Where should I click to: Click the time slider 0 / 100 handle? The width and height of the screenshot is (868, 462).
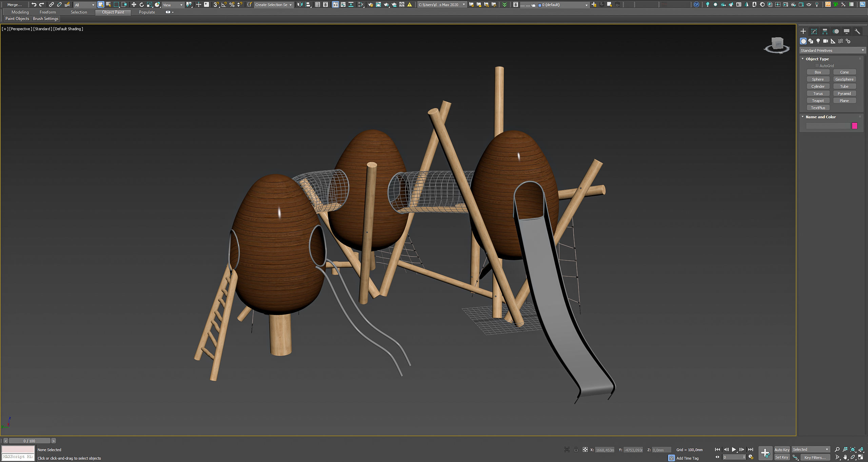29,441
